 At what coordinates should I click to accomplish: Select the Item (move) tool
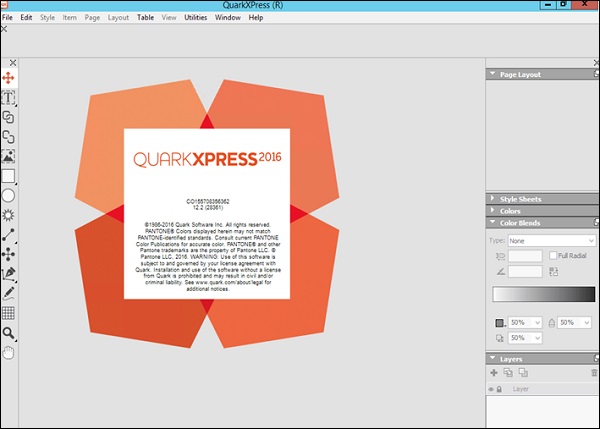coord(8,78)
